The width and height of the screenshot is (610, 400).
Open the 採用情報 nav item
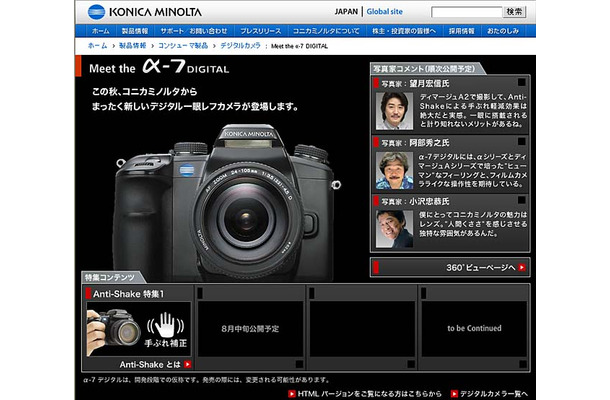(462, 31)
